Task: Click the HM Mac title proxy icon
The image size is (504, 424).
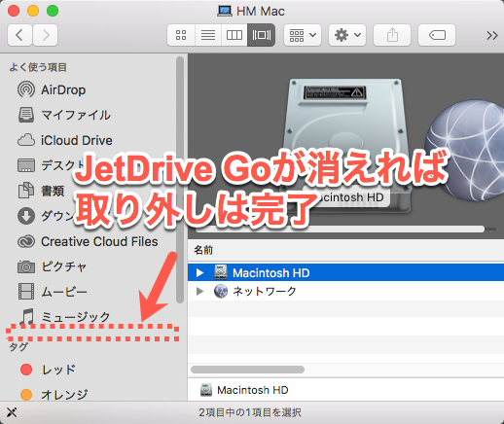Action: 225,11
